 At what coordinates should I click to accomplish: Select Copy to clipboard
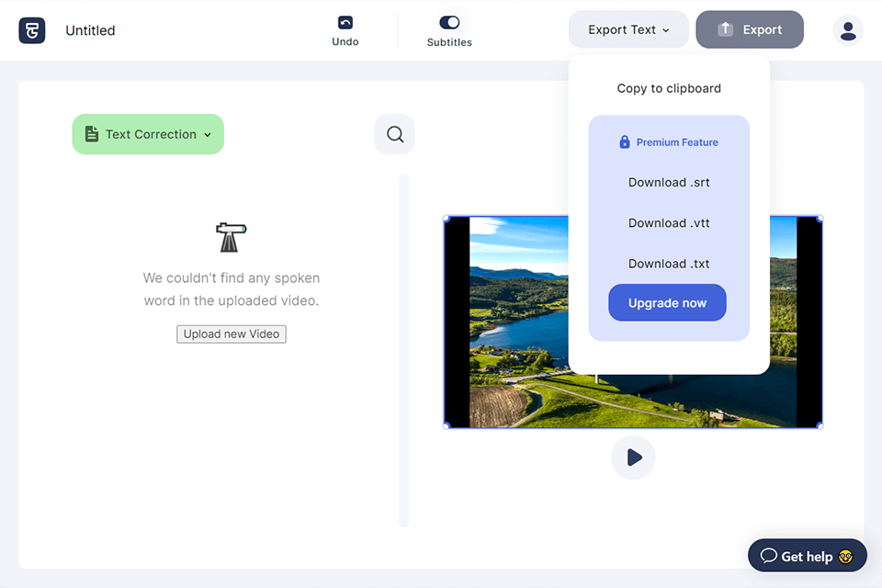pyautogui.click(x=669, y=88)
